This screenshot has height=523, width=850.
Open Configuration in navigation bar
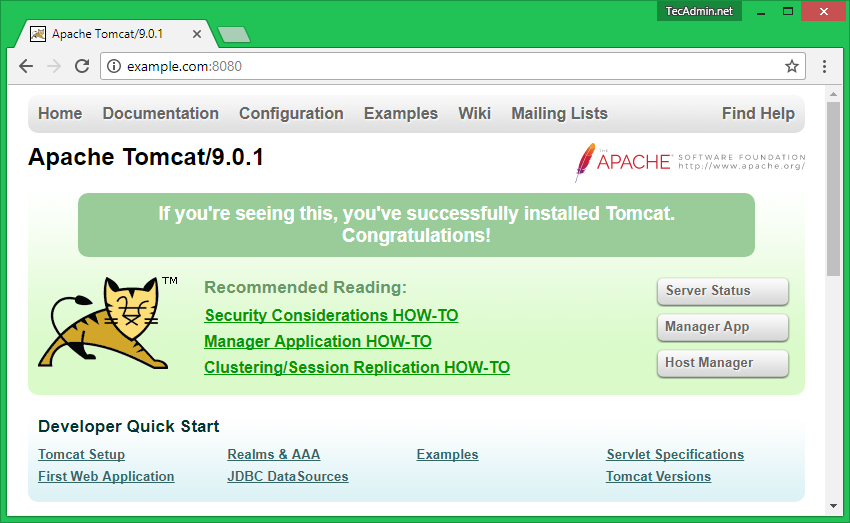pyautogui.click(x=291, y=113)
